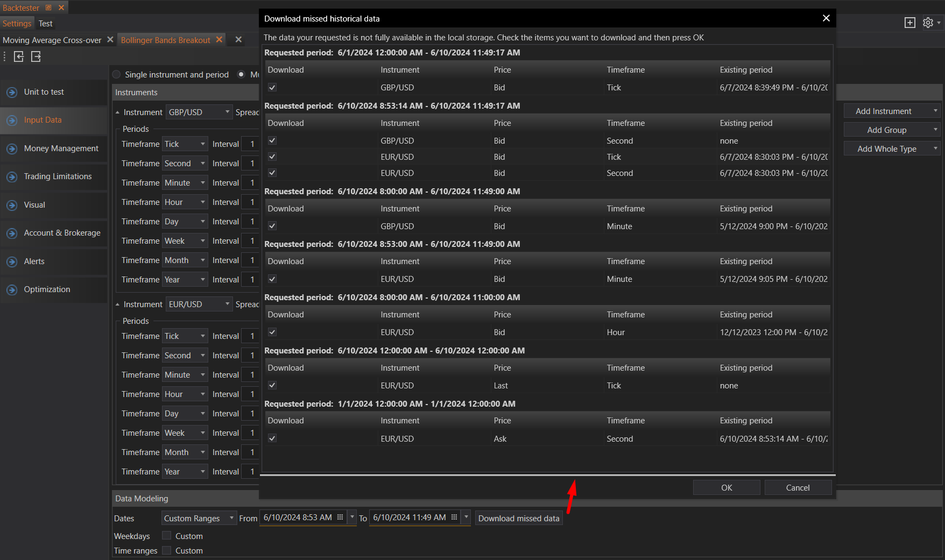Click the GBP/USD Tick interval field

[251, 144]
